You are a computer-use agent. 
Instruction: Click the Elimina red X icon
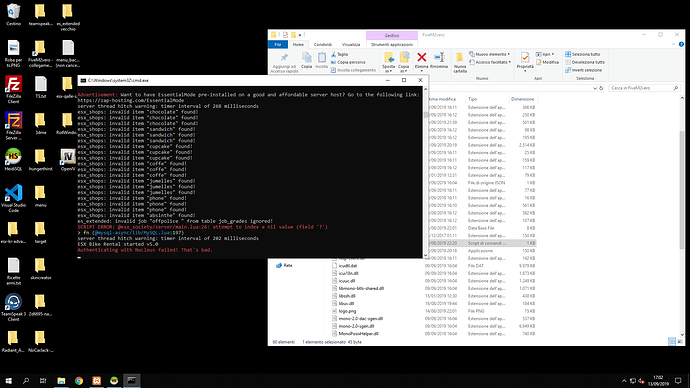422,58
